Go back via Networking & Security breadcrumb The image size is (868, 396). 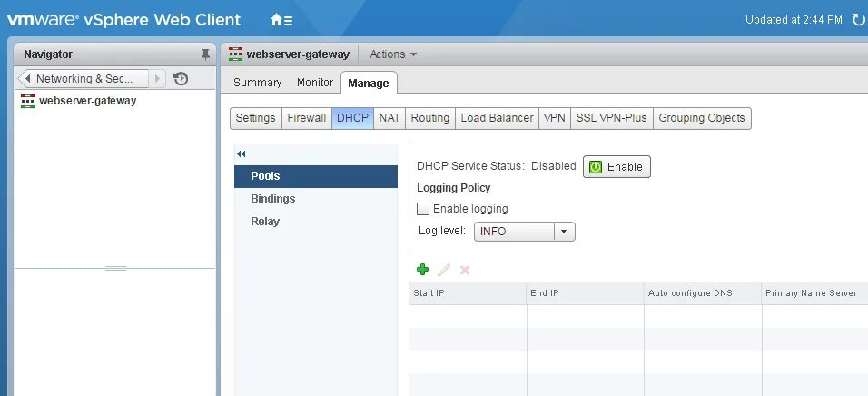click(x=84, y=79)
